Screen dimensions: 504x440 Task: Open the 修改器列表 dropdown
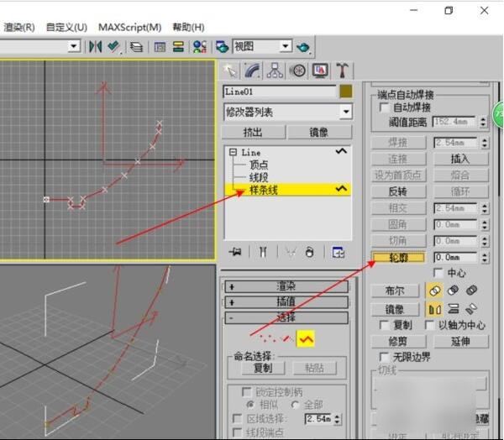coord(345,112)
